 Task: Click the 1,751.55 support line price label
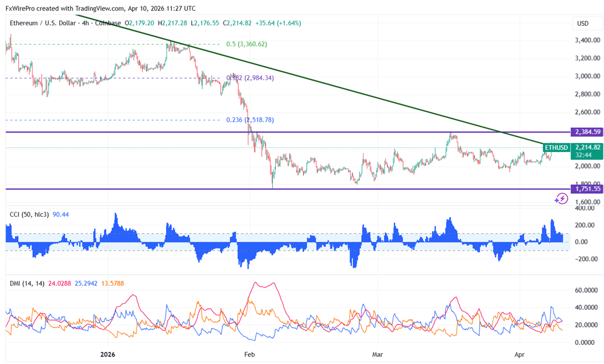587,189
